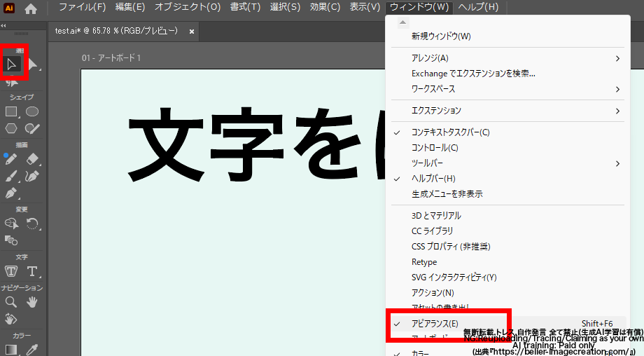Open the 表示(V) menu

[x=365, y=7]
